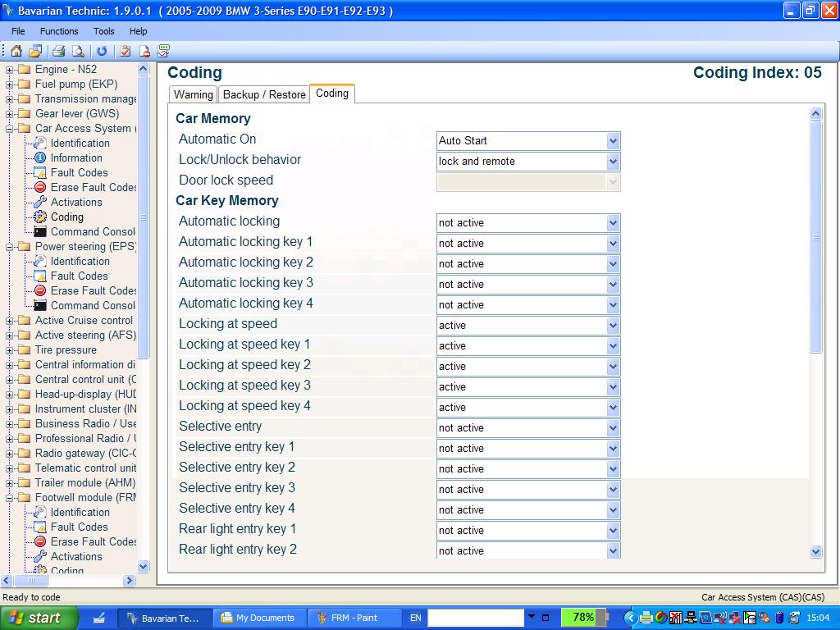The height and width of the screenshot is (630, 840).
Task: Click the Home toolbar icon
Action: coord(16,51)
